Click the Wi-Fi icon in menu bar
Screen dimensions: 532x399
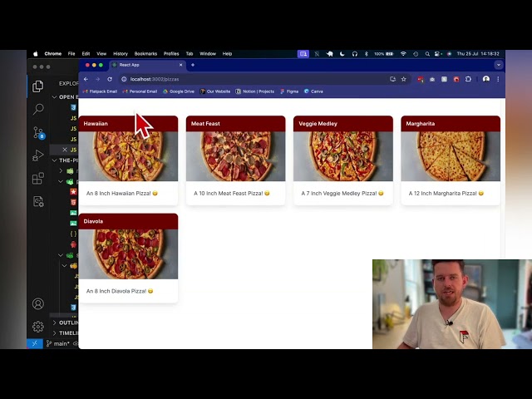(403, 53)
